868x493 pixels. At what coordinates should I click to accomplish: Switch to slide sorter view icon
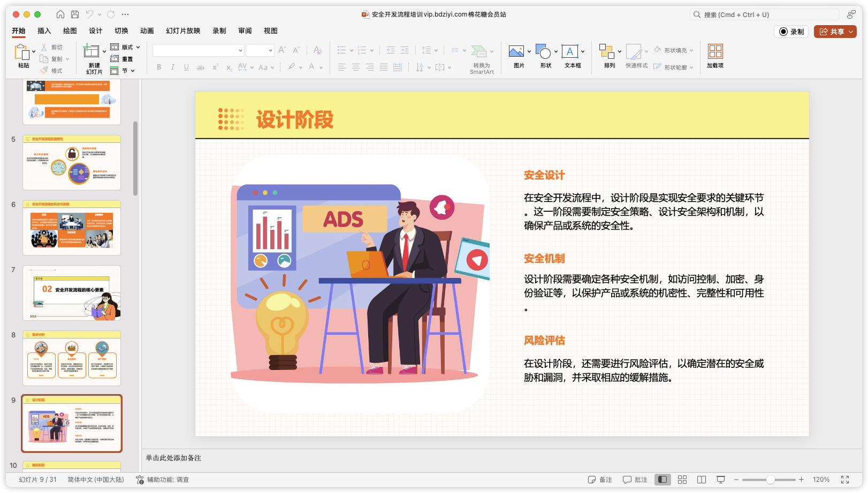682,480
